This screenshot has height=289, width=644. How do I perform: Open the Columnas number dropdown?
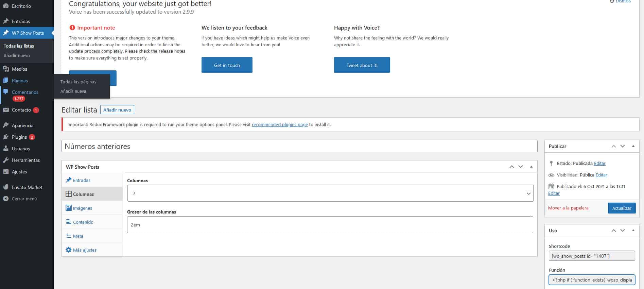point(330,193)
